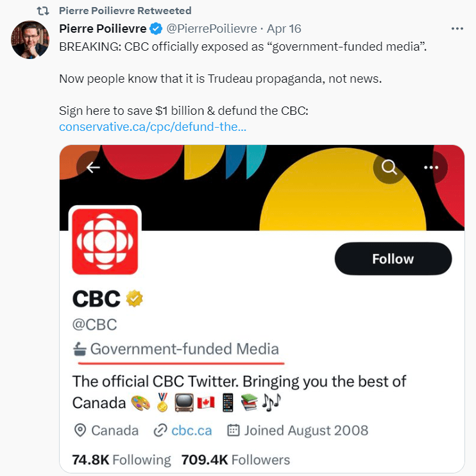Viewport: 476px width, 476px height.
Task: Click the search magnifier on CBC banner
Action: tap(389, 167)
